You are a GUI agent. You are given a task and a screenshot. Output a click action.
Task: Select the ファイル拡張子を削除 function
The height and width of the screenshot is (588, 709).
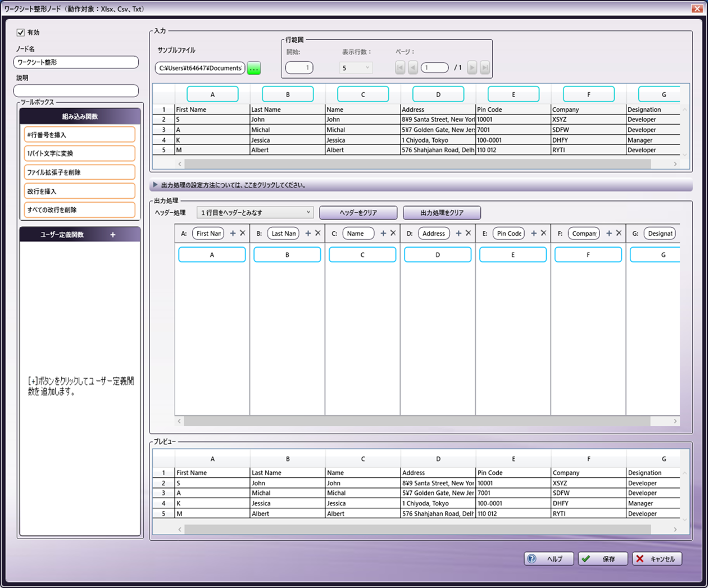pyautogui.click(x=80, y=172)
